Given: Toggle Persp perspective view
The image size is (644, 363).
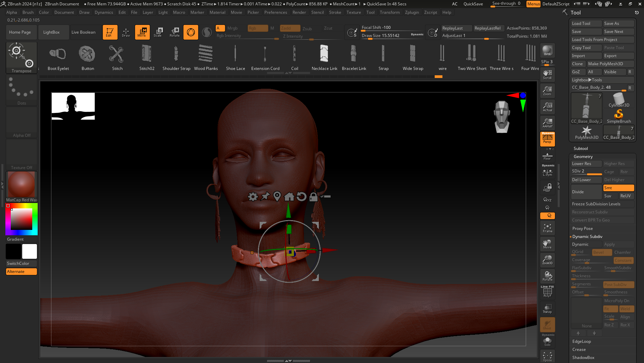Looking at the screenshot, I should 547,139.
